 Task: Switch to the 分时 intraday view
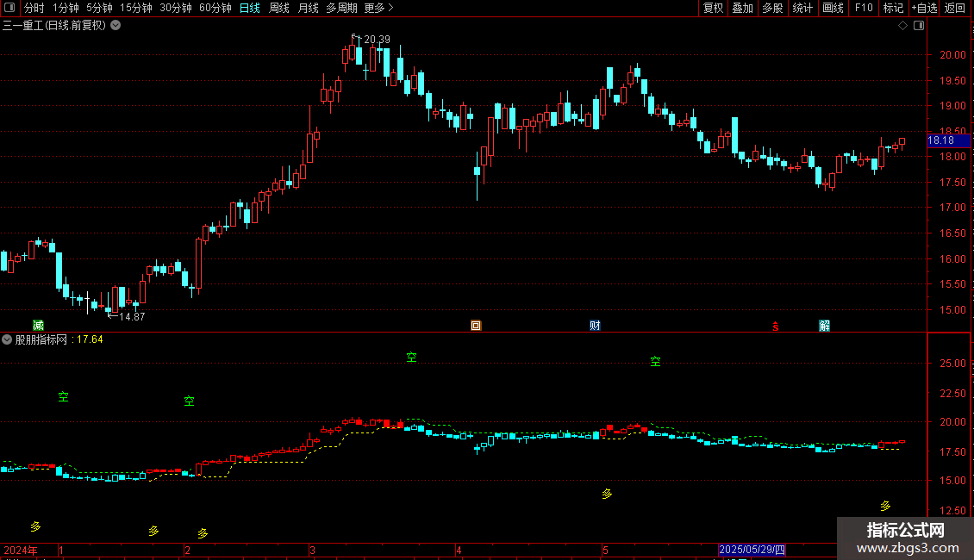pos(34,8)
